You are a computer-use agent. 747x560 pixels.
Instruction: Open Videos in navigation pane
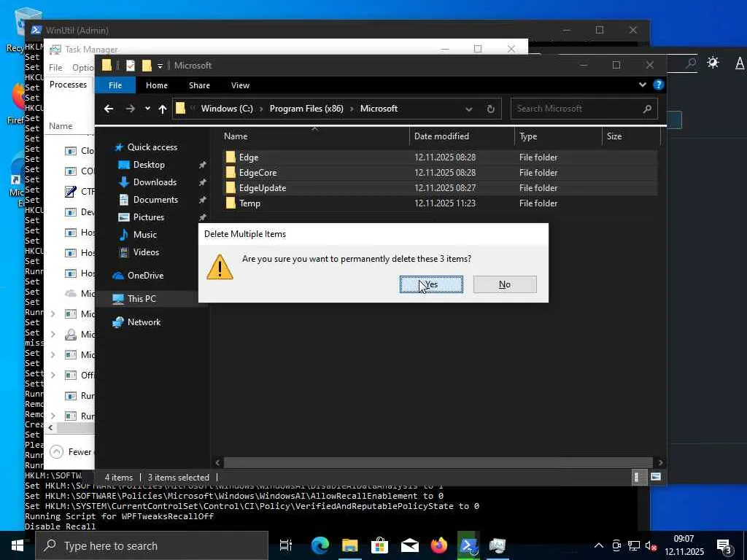point(146,252)
